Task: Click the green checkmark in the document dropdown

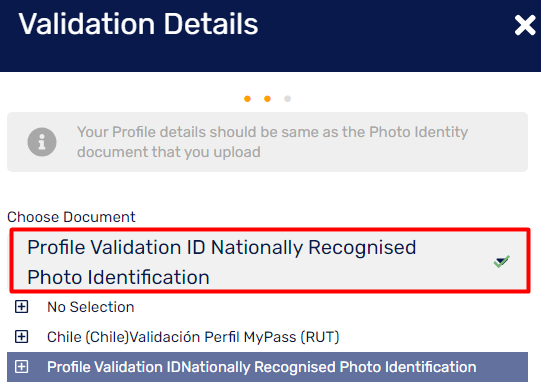Action: coord(501,261)
